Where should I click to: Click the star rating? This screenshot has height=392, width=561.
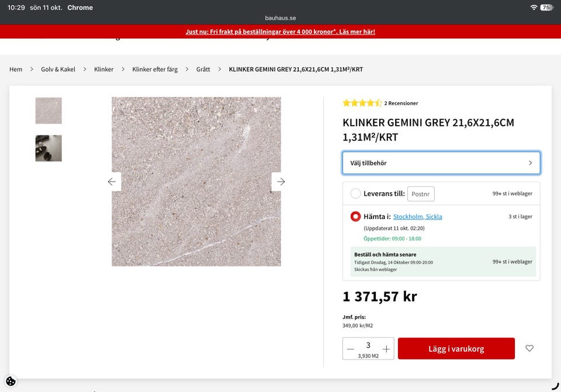coord(362,103)
